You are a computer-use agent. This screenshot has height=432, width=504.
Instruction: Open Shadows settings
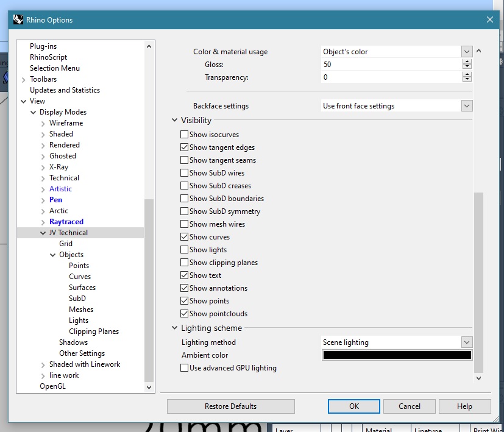pos(73,342)
